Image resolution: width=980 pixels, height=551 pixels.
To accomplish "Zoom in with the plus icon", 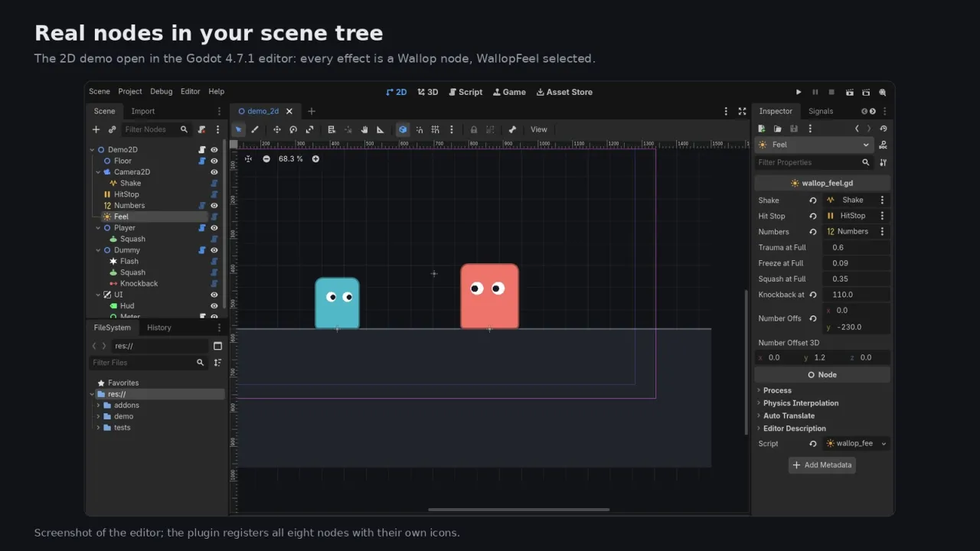I will pyautogui.click(x=315, y=159).
